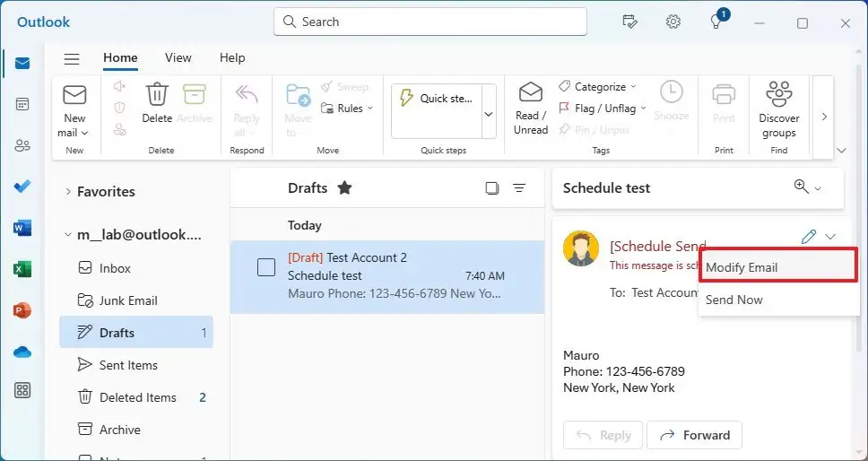Click the Select mode icon in Drafts header
Screen dimensions: 868x461
pos(492,188)
